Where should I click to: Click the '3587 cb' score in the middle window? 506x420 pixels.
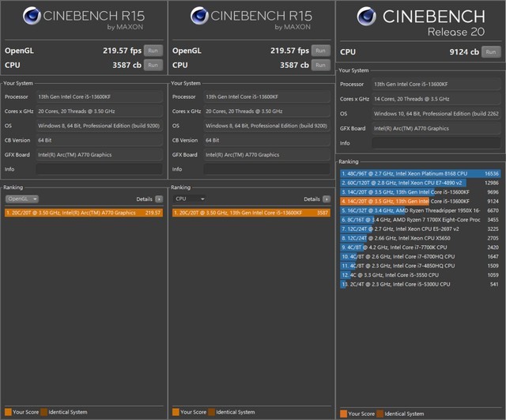294,65
